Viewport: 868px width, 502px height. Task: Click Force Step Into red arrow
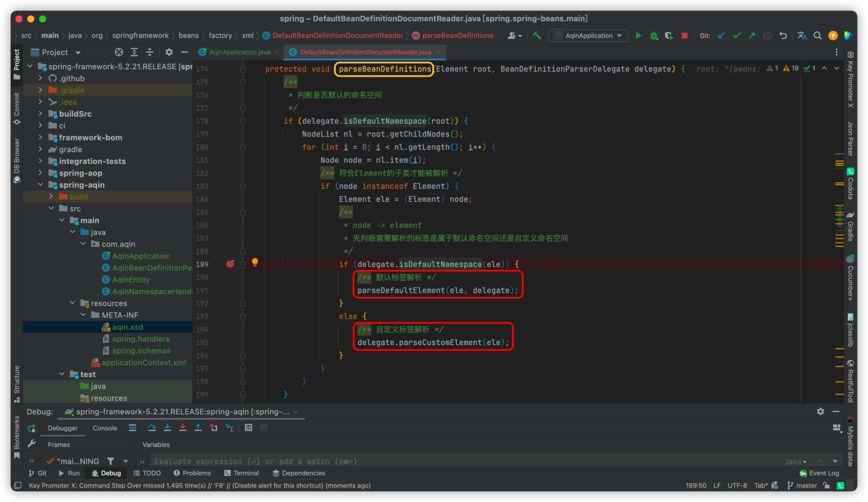pyautogui.click(x=183, y=428)
